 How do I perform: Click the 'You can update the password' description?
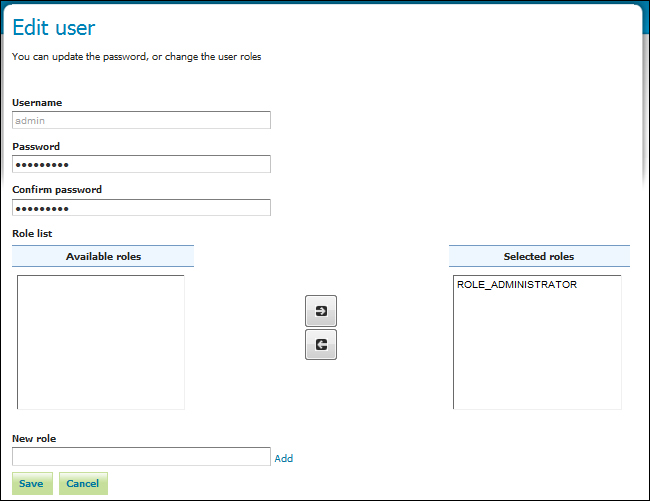point(136,57)
